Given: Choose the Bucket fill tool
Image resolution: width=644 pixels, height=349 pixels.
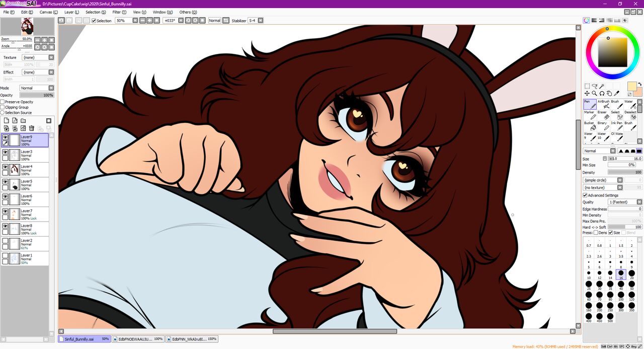Looking at the screenshot, I should 589,126.
